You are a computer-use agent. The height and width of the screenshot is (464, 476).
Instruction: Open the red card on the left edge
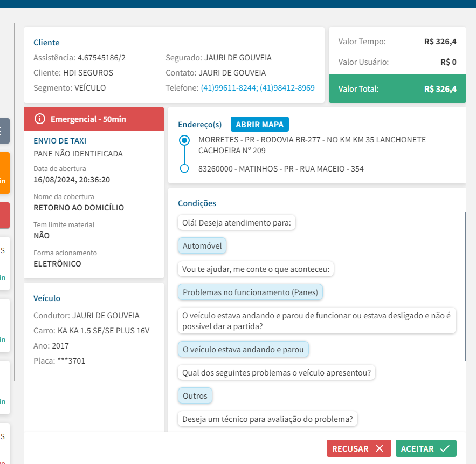tap(5, 215)
